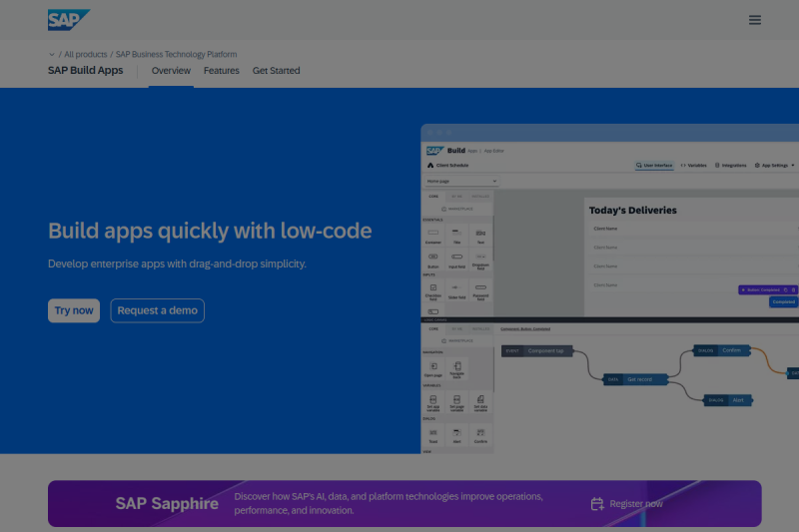Select the Alert dialog node in the logic canvas

pyautogui.click(x=728, y=400)
